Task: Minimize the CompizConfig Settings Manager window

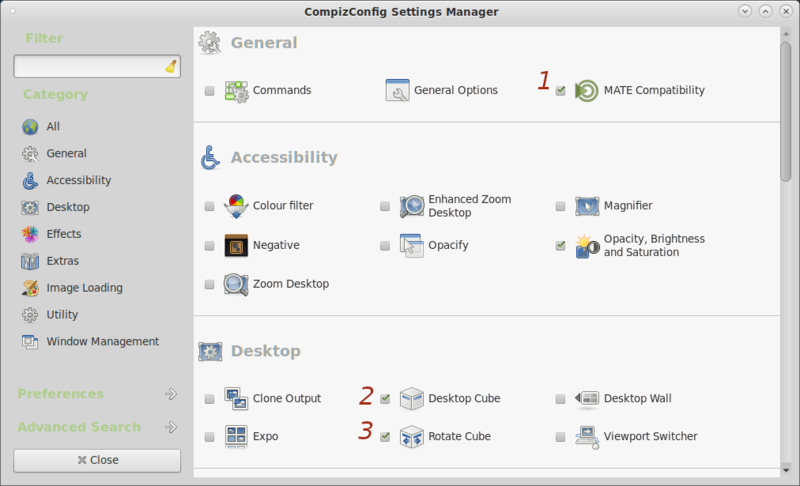Action: tap(745, 11)
